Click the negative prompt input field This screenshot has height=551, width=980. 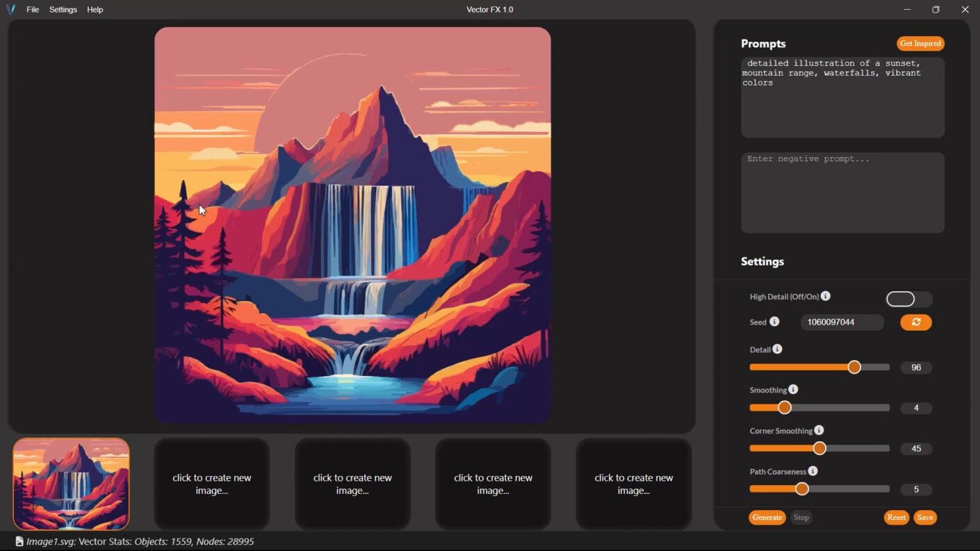842,192
